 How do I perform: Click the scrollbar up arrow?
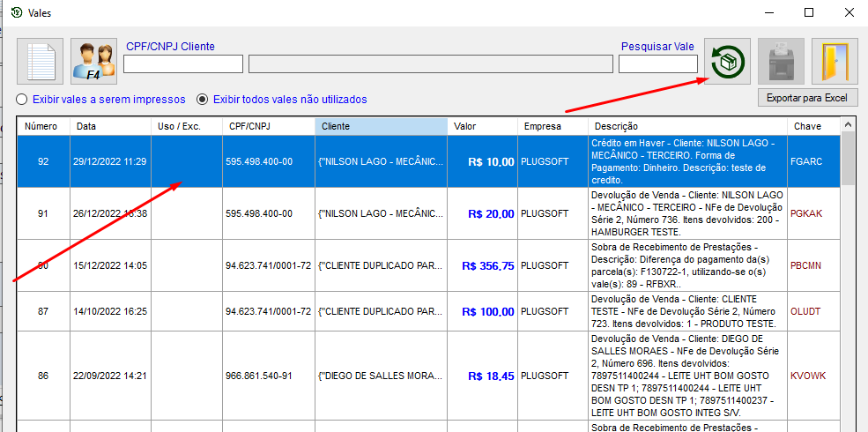click(847, 126)
